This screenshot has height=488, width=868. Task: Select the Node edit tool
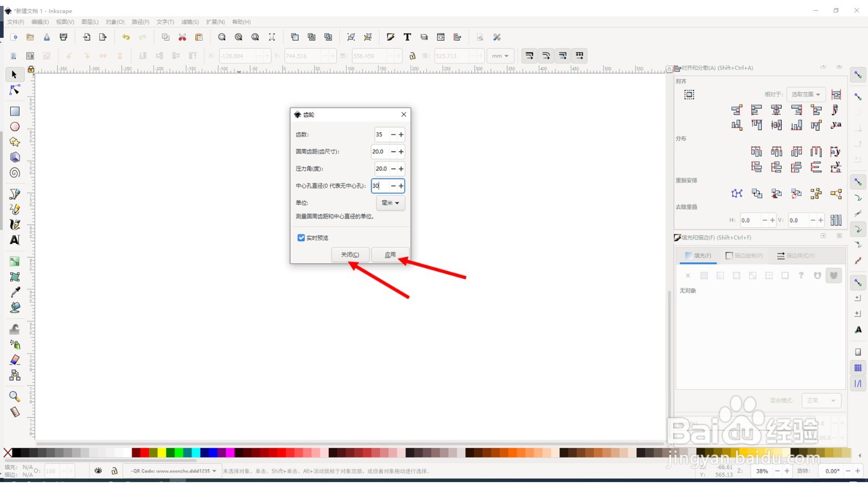(15, 90)
